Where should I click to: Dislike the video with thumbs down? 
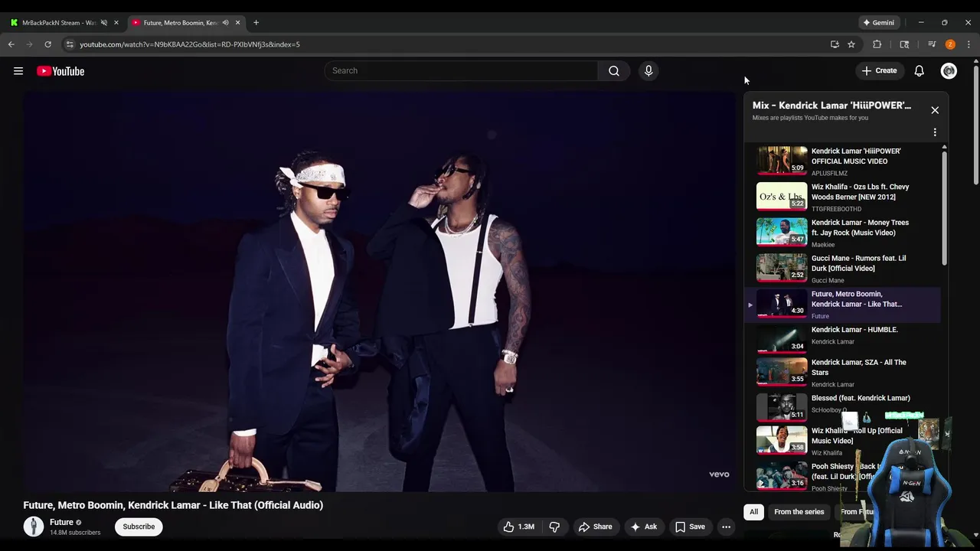tap(554, 527)
